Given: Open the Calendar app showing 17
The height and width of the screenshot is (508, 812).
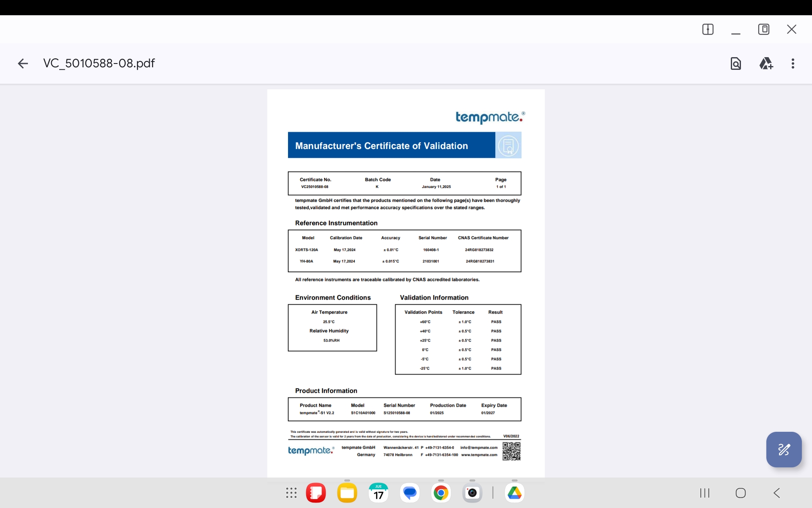Looking at the screenshot, I should coord(379,493).
